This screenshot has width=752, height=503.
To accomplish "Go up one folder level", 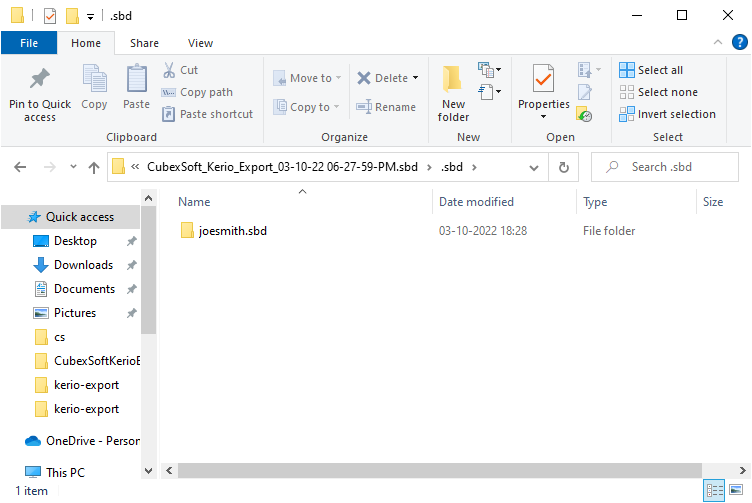I will tap(93, 167).
